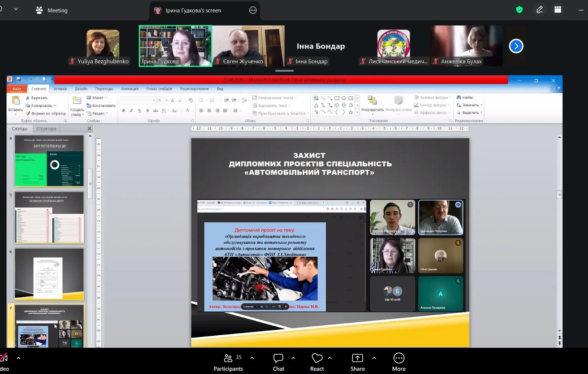Open the font name combo box
The width and height of the screenshot is (588, 374).
tap(137, 100)
